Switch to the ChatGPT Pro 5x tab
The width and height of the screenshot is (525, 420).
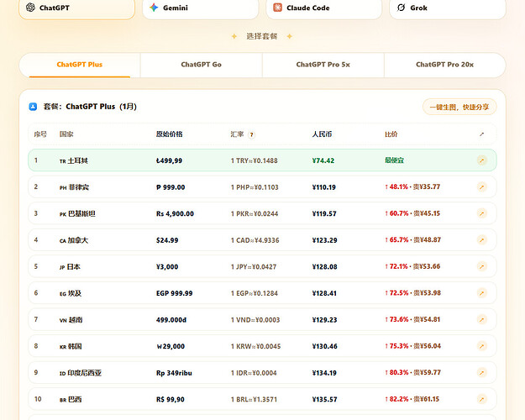[x=323, y=65]
